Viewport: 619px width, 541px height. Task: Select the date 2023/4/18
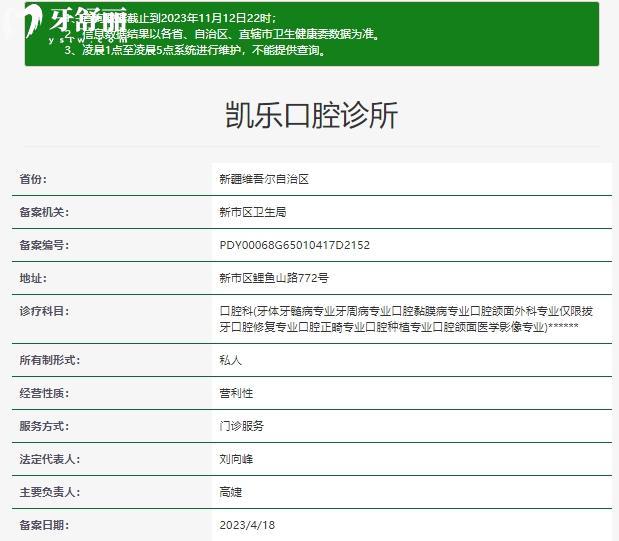[247, 525]
